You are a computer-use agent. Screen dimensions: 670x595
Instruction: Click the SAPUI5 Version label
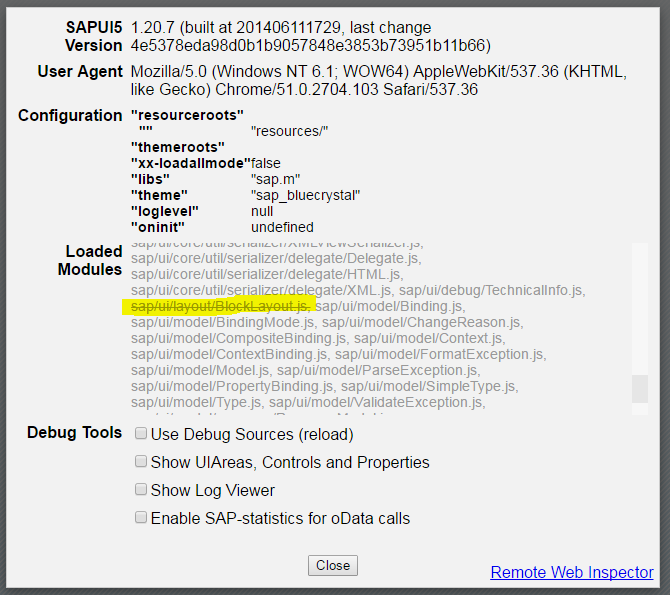click(94, 36)
